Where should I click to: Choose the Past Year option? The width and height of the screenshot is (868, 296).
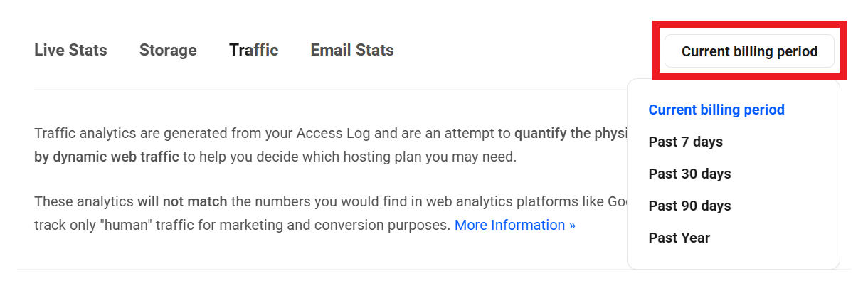click(x=679, y=238)
